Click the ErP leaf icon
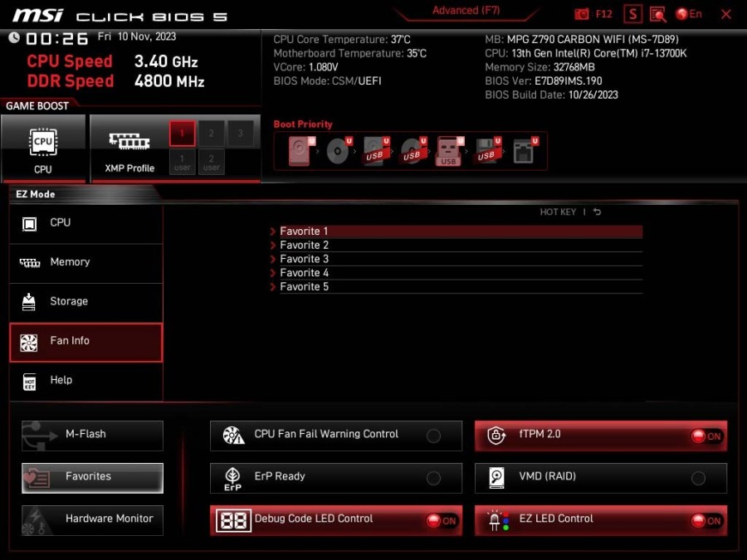Image resolution: width=747 pixels, height=560 pixels. coord(232,479)
